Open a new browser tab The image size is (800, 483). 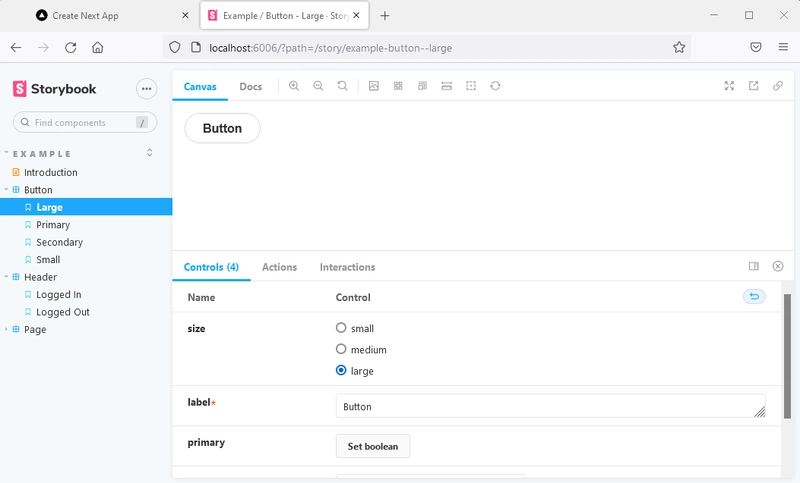[385, 16]
